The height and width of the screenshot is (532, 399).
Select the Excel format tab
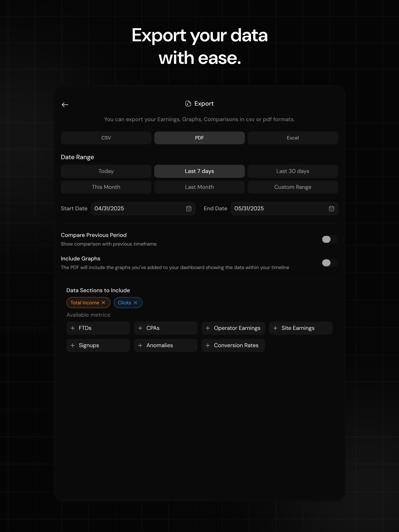point(293,138)
